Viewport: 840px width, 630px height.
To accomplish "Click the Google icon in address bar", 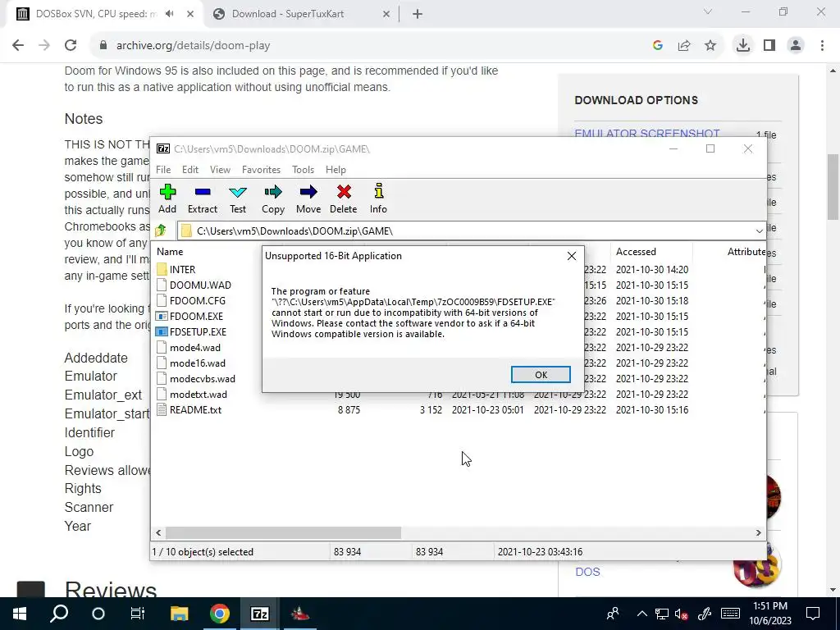I will pos(658,46).
